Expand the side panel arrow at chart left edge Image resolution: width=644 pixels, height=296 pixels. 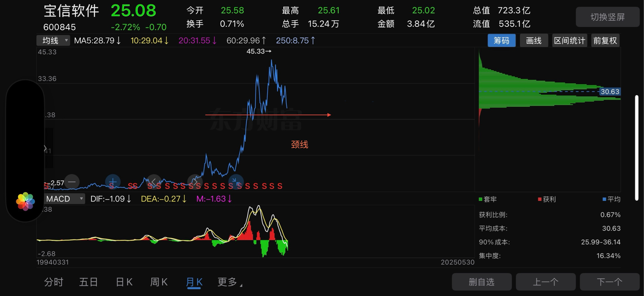point(45,148)
